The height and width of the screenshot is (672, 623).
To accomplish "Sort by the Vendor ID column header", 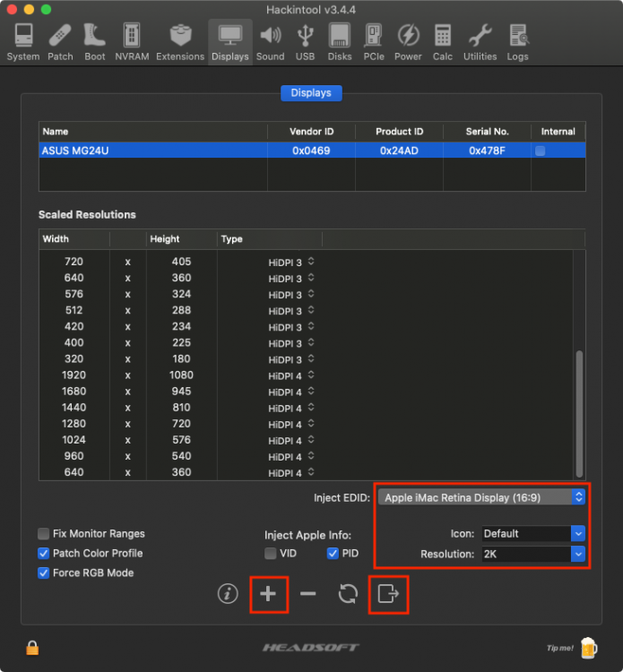I will [x=311, y=132].
